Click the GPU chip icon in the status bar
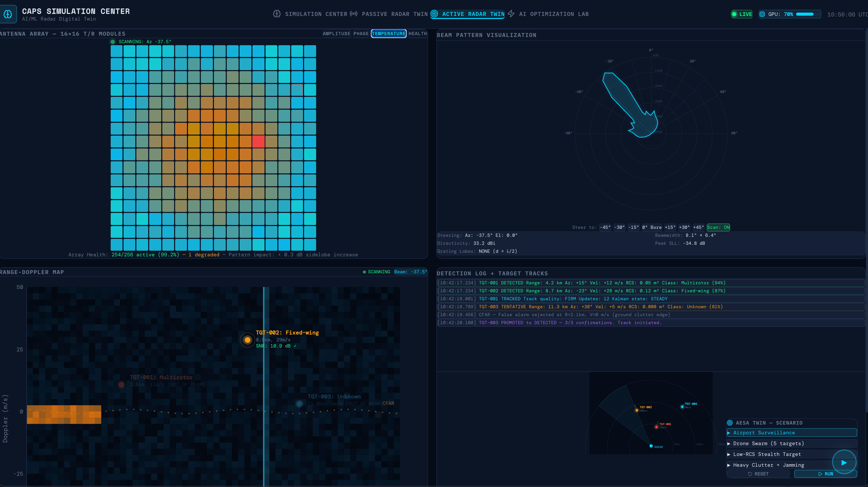 point(762,14)
